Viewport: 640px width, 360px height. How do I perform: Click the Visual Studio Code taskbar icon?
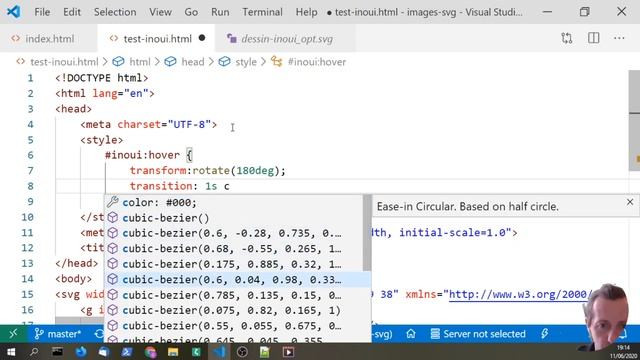coord(220,351)
